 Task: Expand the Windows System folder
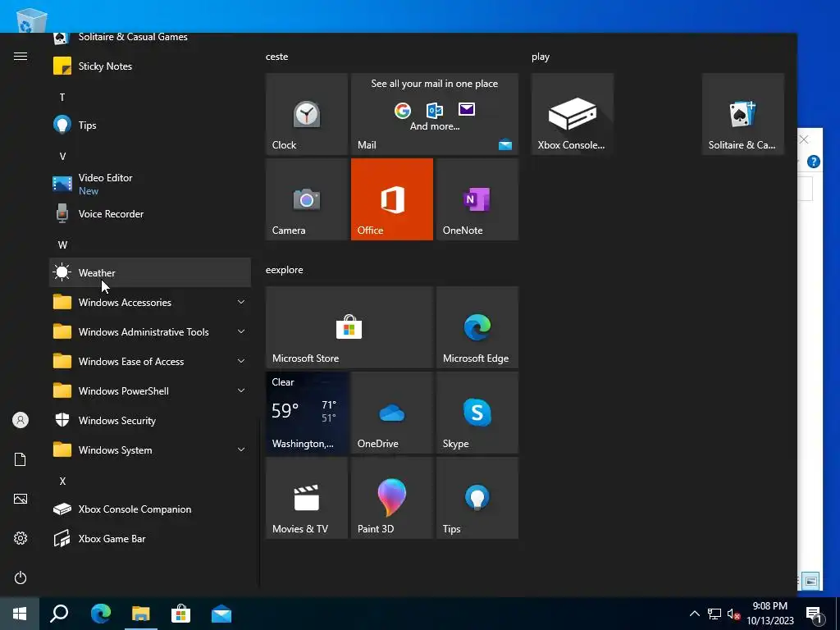(x=150, y=450)
